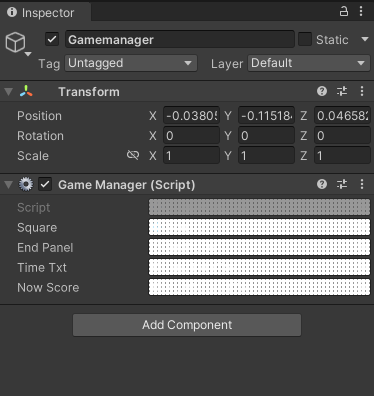Open the Inspector tab's three-dot menu
Image resolution: width=374 pixels, height=396 pixels.
coord(361,11)
